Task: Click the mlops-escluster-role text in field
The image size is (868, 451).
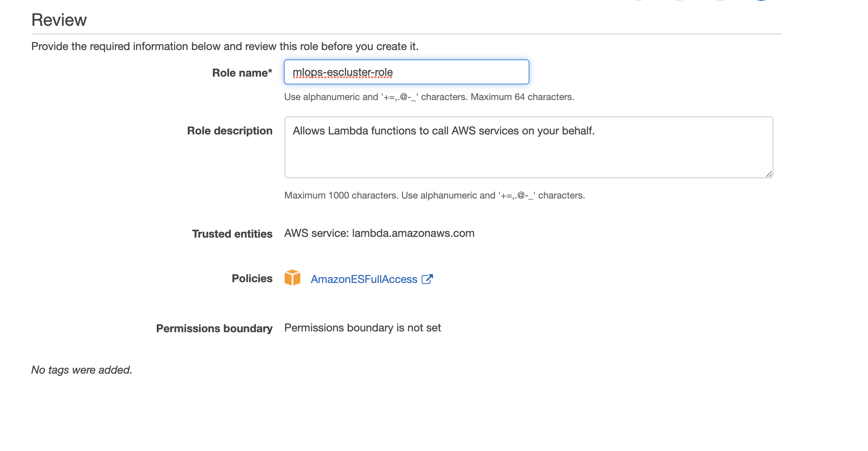Action: pos(343,72)
